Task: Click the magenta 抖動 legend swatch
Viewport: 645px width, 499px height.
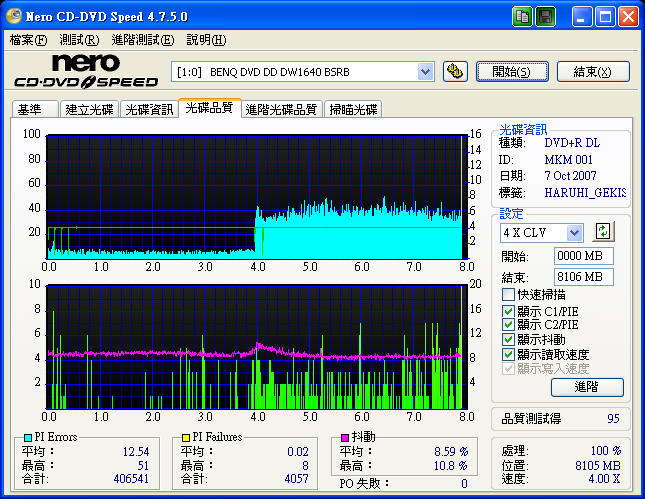Action: (345, 437)
